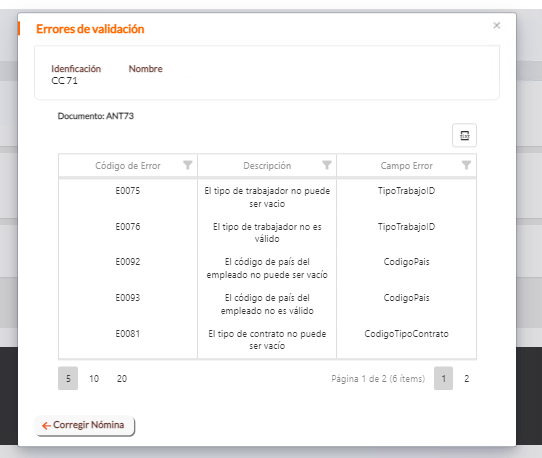The image size is (542, 458).
Task: Go to page 2 of errors
Action: pos(466,378)
